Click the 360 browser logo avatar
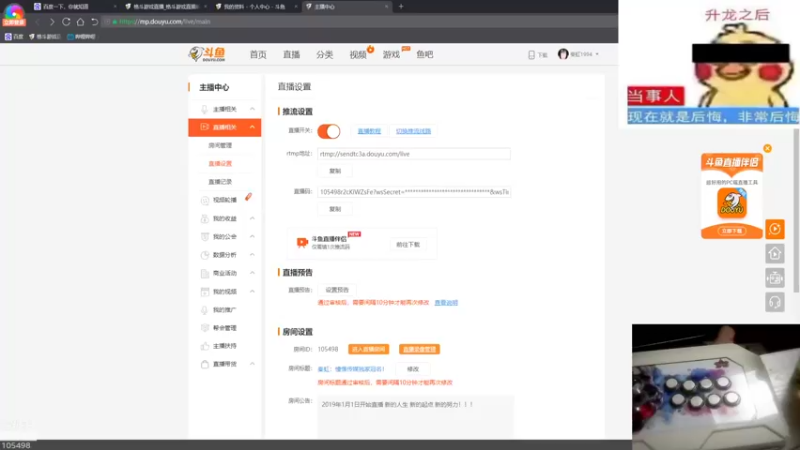 pyautogui.click(x=14, y=14)
